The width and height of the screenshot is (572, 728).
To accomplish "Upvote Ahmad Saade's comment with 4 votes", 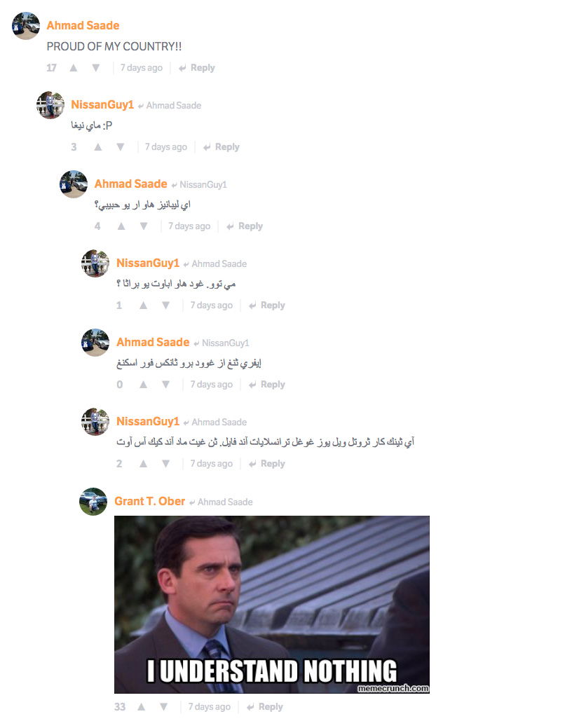I will pos(121,226).
